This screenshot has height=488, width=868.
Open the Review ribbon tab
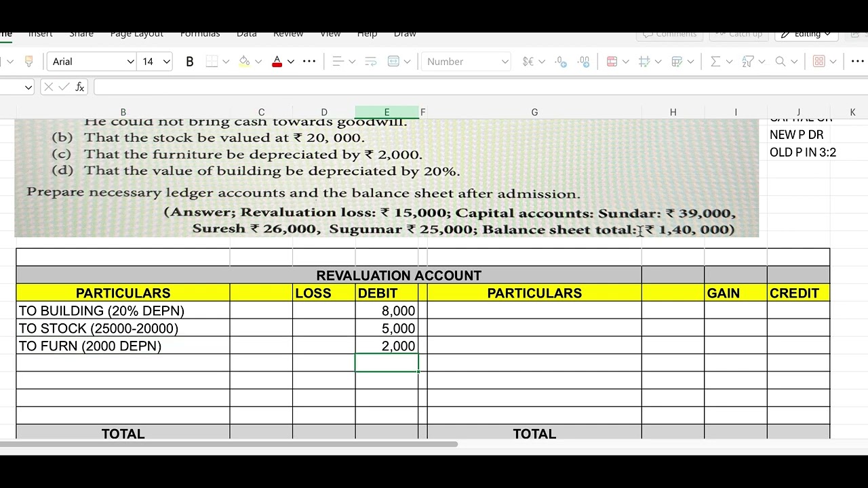tap(288, 34)
